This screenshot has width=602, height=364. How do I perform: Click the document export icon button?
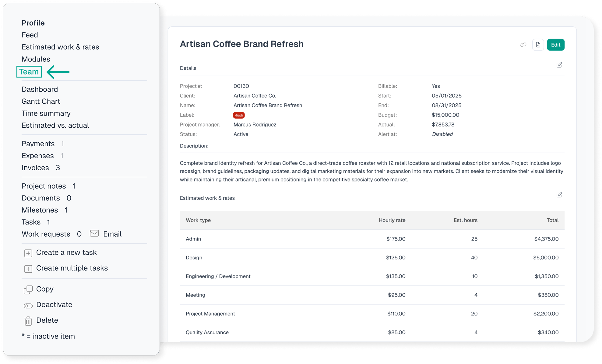pos(538,45)
